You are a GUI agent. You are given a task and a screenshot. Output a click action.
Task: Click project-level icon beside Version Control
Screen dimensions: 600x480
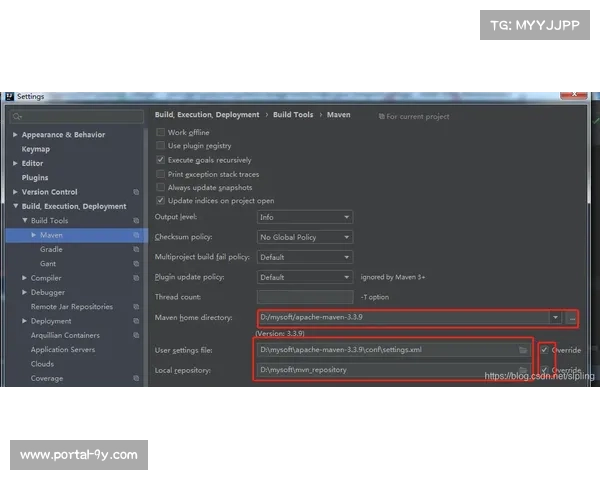136,192
